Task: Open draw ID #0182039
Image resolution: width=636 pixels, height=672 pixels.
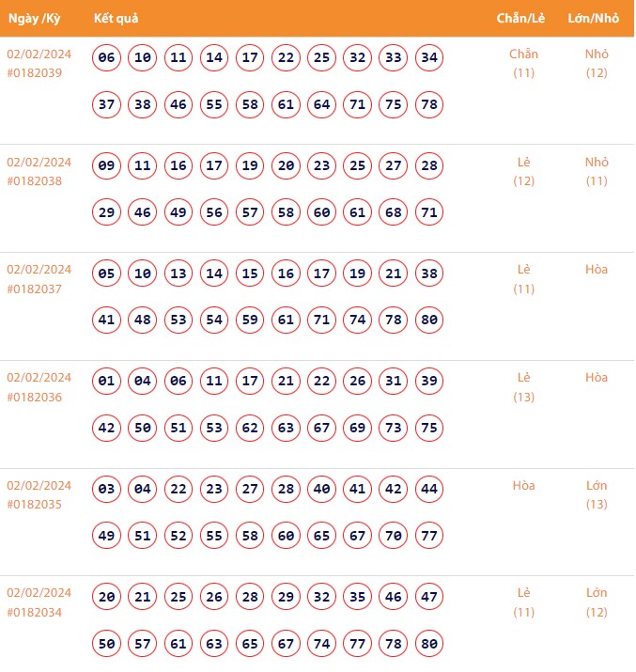Action: 35,73
